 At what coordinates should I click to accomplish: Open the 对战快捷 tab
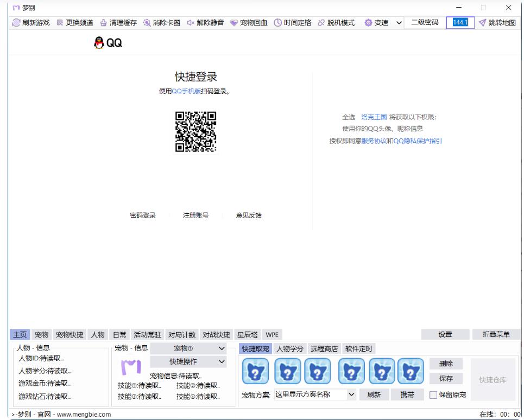click(x=216, y=334)
